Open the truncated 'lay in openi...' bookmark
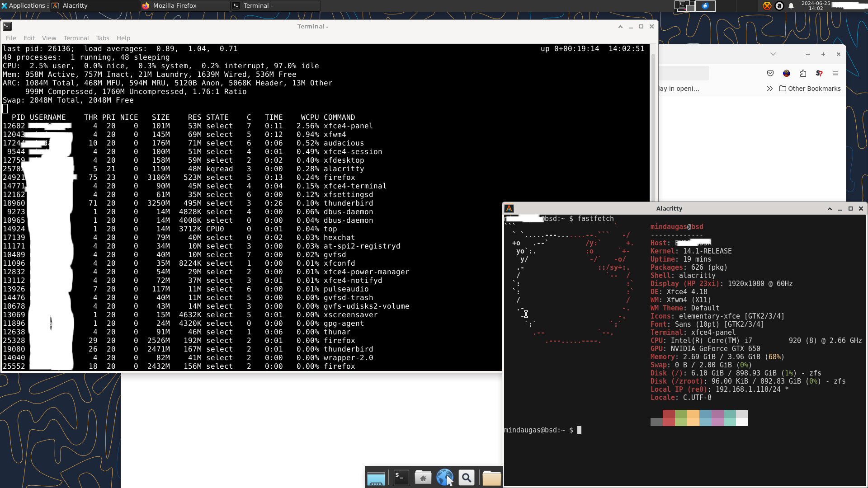The image size is (868, 488). [x=679, y=89]
